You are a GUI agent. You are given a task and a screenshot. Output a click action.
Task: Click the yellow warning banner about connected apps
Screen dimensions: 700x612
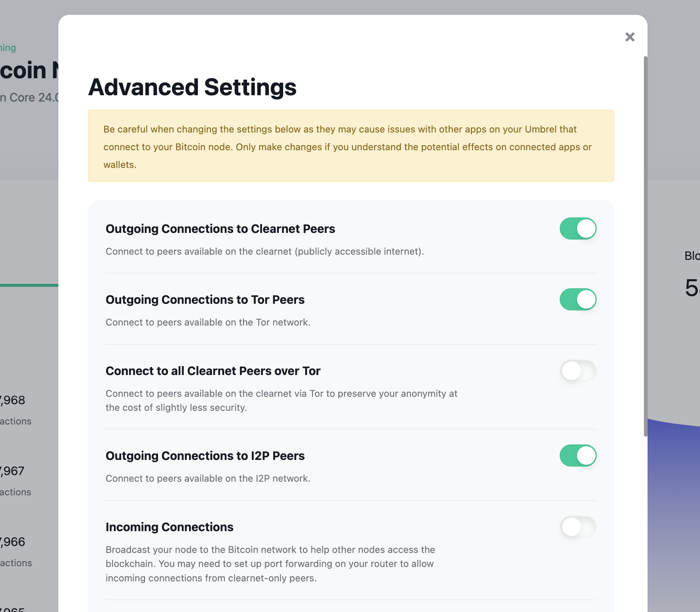coord(350,146)
